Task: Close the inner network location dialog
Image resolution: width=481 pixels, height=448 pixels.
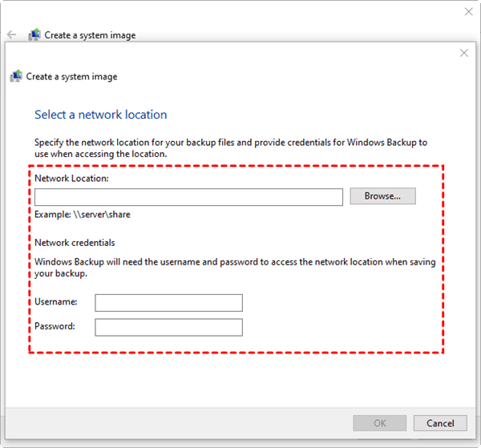Action: 463,53
